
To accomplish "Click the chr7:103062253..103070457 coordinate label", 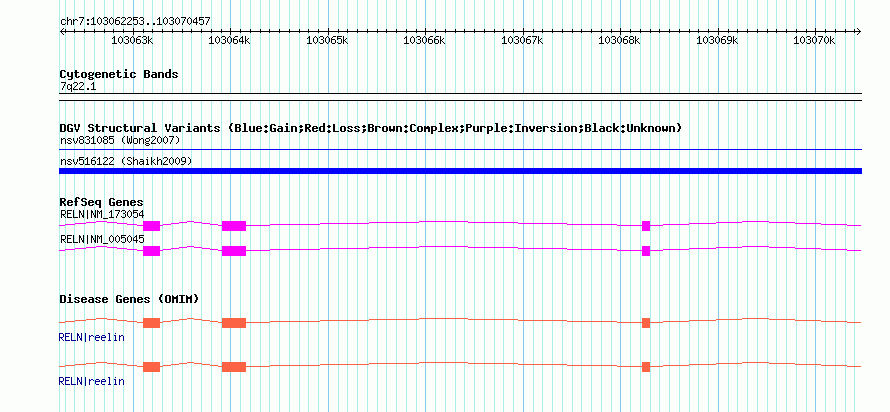I will (x=135, y=21).
